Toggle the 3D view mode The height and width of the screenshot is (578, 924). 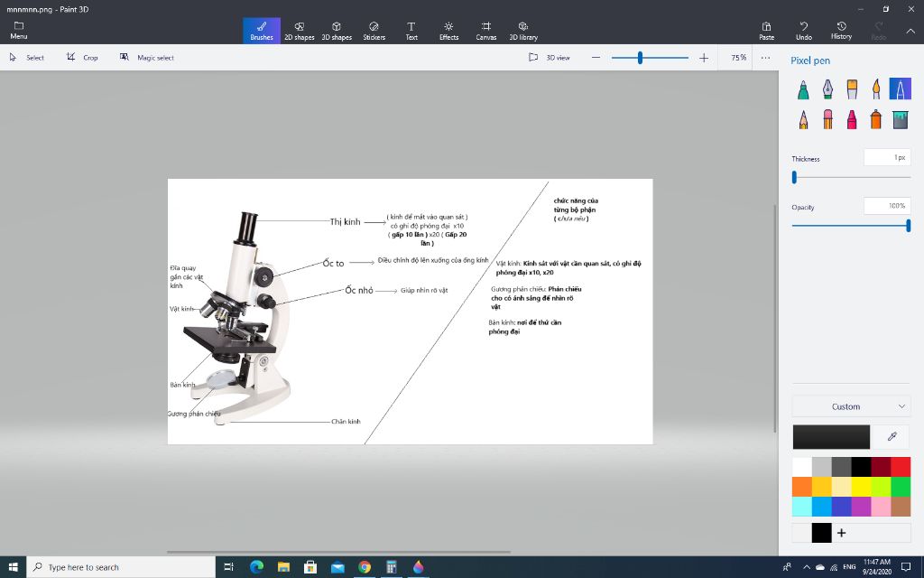[x=550, y=58]
